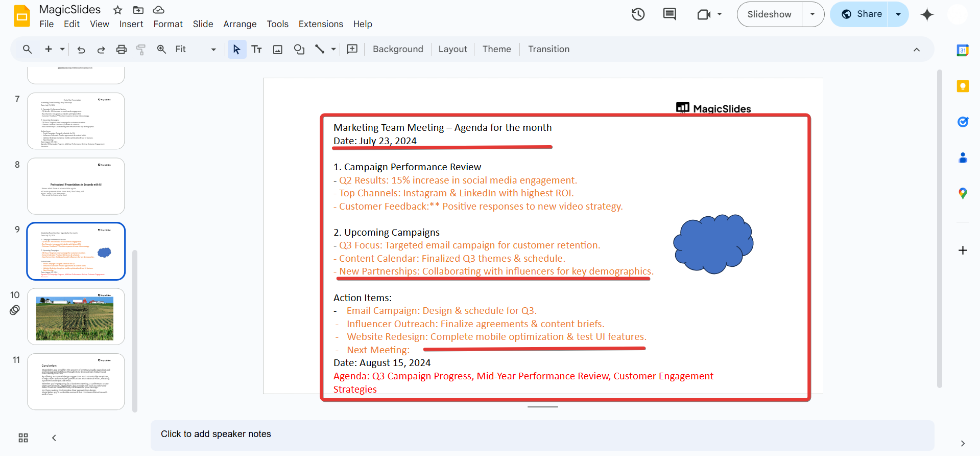This screenshot has width=980, height=456.
Task: Click the MagicSlides presentation title
Action: point(70,10)
